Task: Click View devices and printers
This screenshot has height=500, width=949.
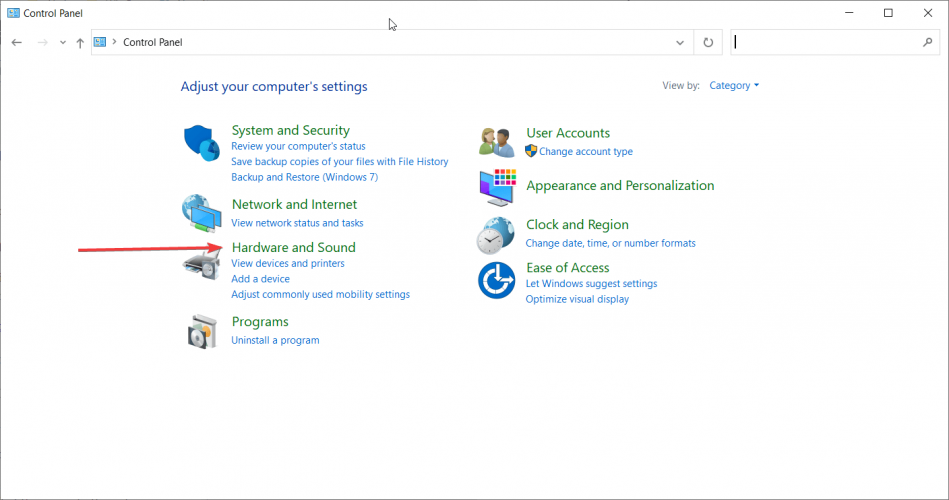Action: [x=287, y=263]
